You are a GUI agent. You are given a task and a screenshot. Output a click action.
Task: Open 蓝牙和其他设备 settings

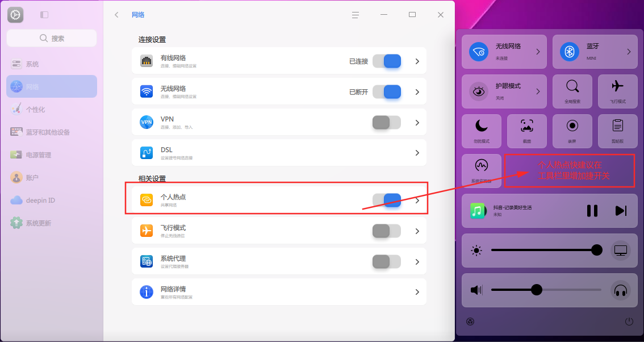click(52, 132)
